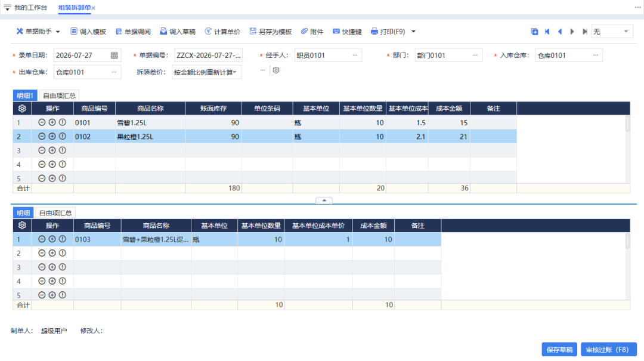Collapse the upper panel with the up-arrow handle
Viewport: 644px width, 361px height.
tap(324, 200)
